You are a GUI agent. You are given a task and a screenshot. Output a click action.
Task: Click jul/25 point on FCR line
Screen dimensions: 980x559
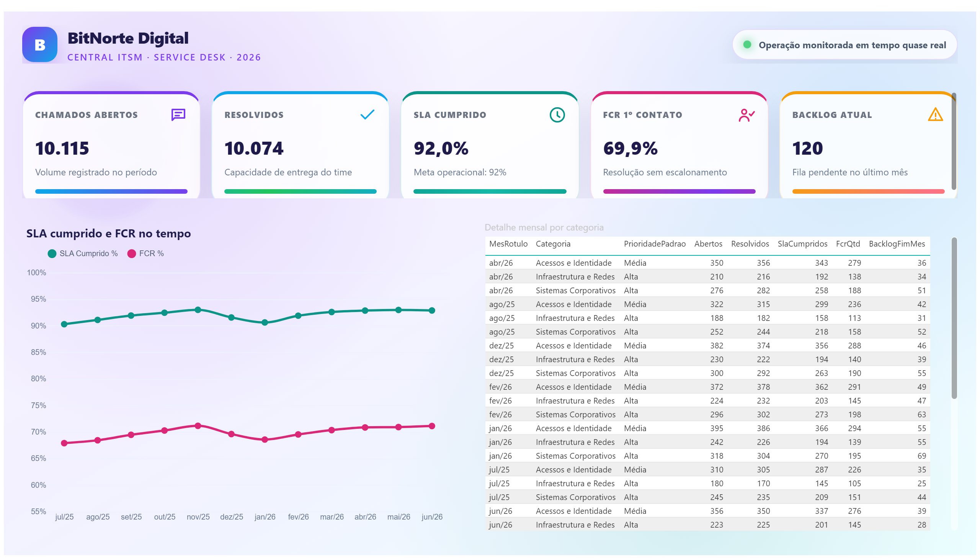point(64,443)
